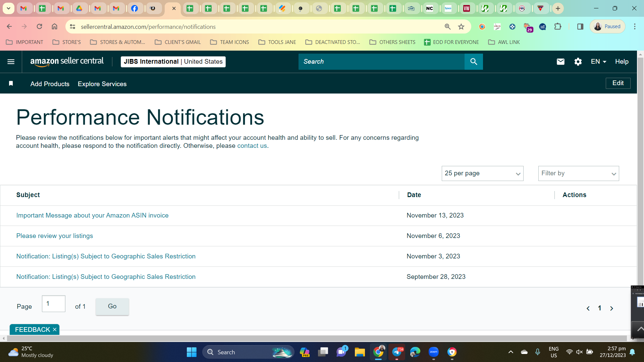Click the magnifier search button in header
Viewport: 644px width, 362px height.
pyautogui.click(x=474, y=62)
